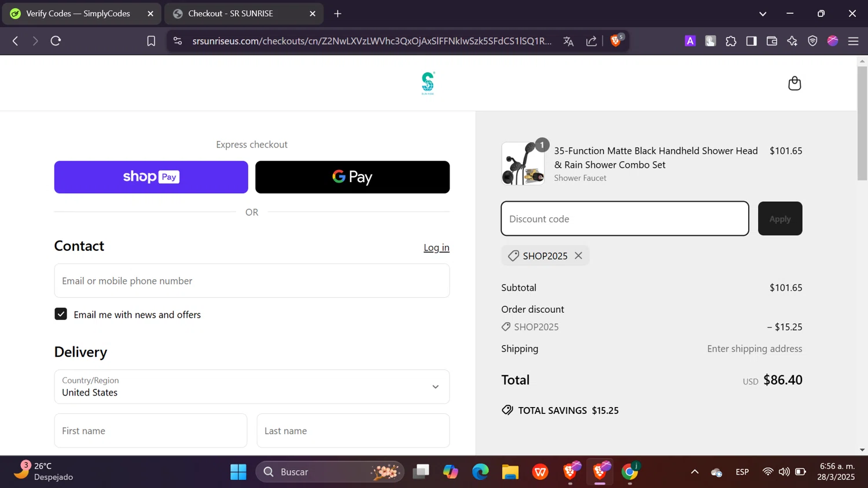Remove the SHOP2025 discount tag
The image size is (868, 488).
578,256
